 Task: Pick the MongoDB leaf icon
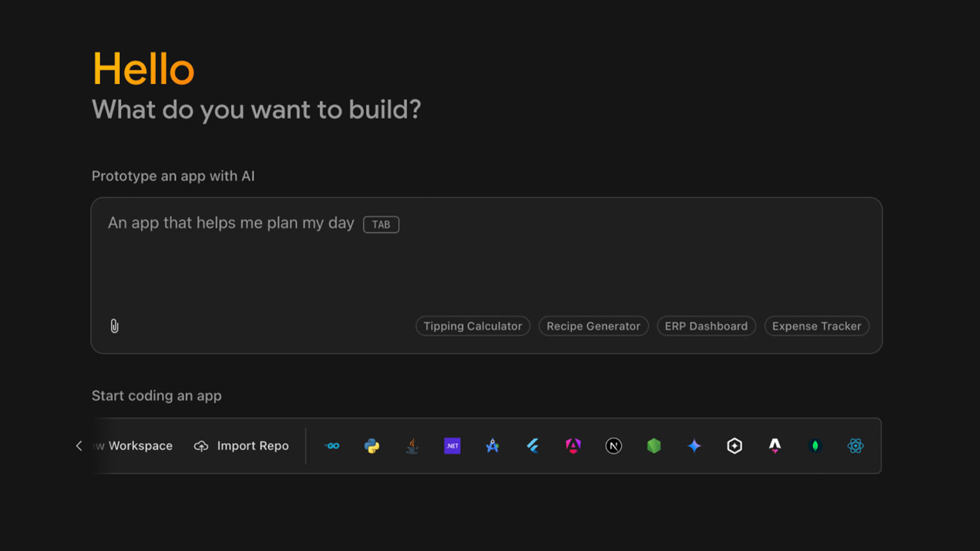815,446
